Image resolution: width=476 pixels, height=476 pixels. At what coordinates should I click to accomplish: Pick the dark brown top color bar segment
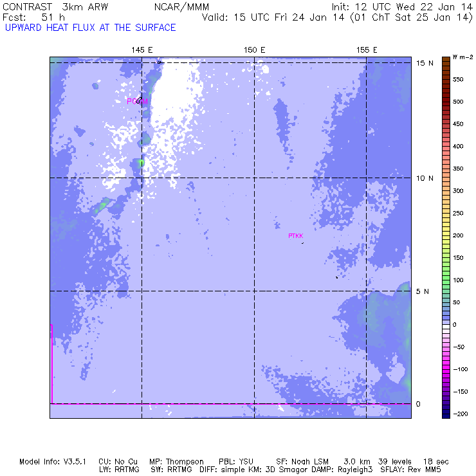[446, 59]
